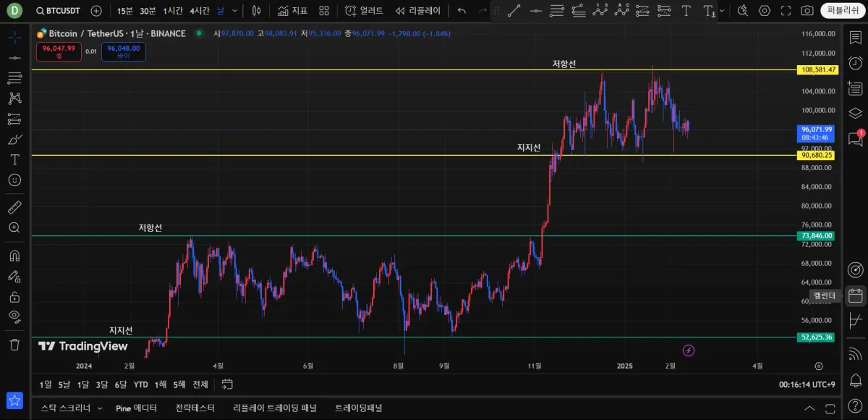Open the forecasting and measurement tools
Screen dimensions: 868x420
tap(14, 119)
